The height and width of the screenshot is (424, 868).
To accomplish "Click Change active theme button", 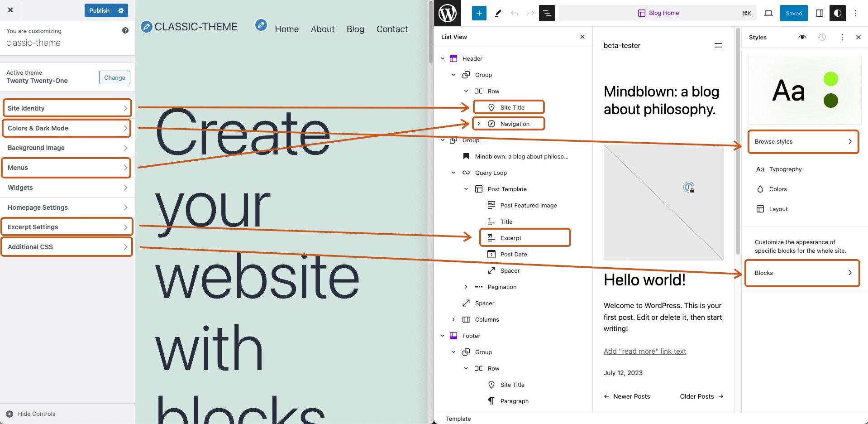I will pos(114,77).
